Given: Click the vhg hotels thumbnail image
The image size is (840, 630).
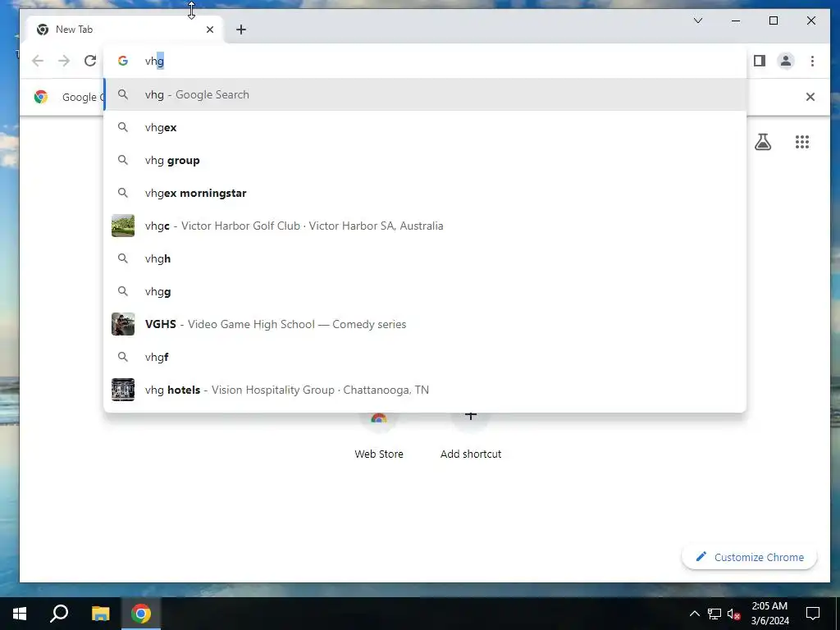Looking at the screenshot, I should click(123, 390).
